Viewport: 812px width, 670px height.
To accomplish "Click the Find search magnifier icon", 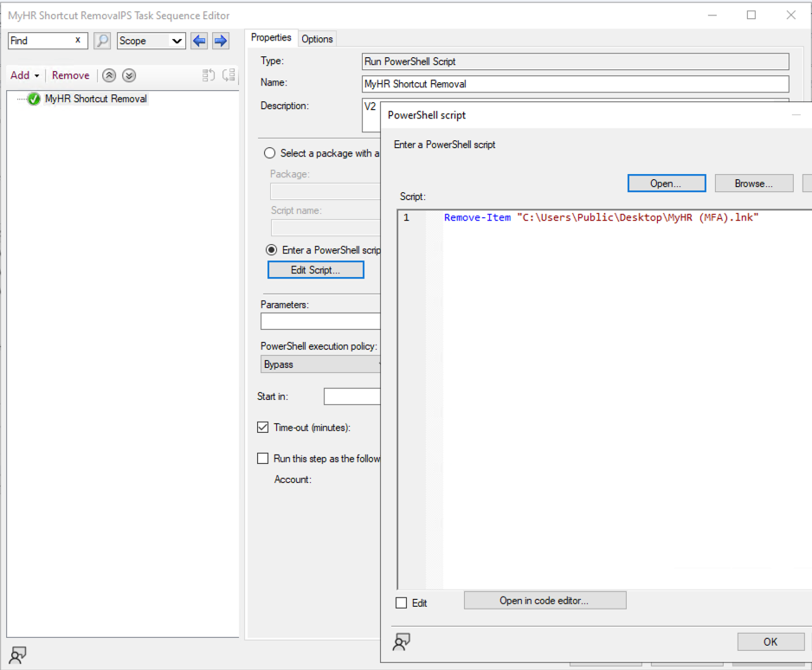I will 102,41.
